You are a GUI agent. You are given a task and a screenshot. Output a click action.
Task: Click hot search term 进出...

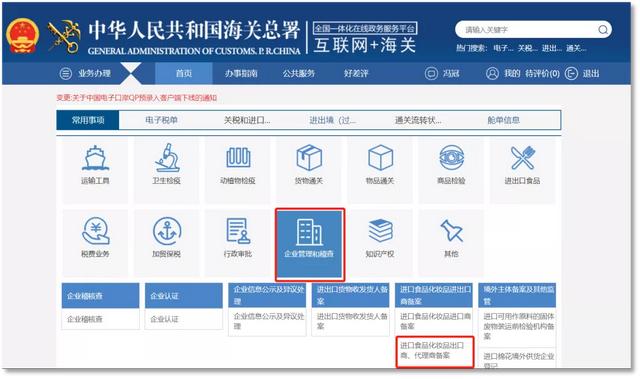point(552,48)
